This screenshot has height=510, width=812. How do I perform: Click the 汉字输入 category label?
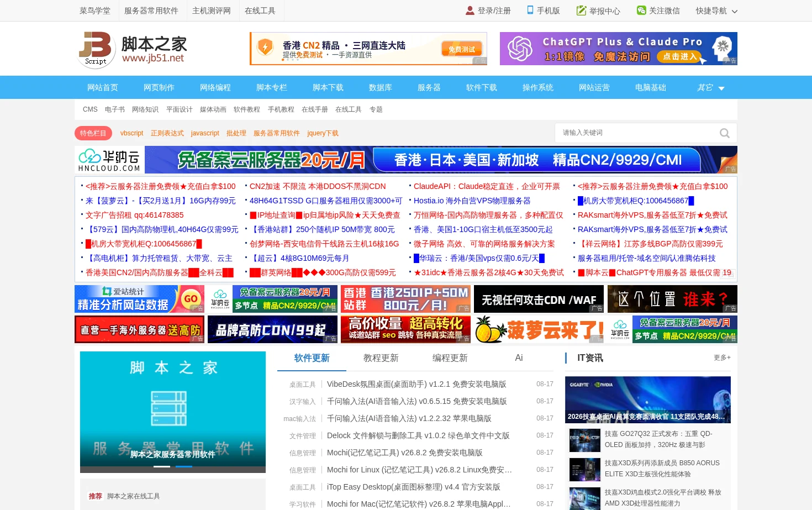pos(303,402)
